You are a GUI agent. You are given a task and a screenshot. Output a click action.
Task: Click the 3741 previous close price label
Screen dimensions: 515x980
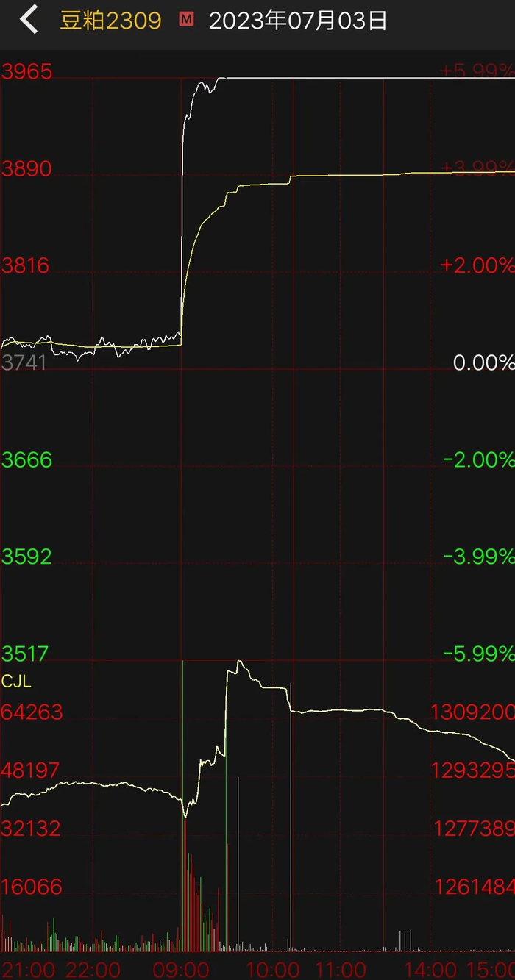(24, 362)
